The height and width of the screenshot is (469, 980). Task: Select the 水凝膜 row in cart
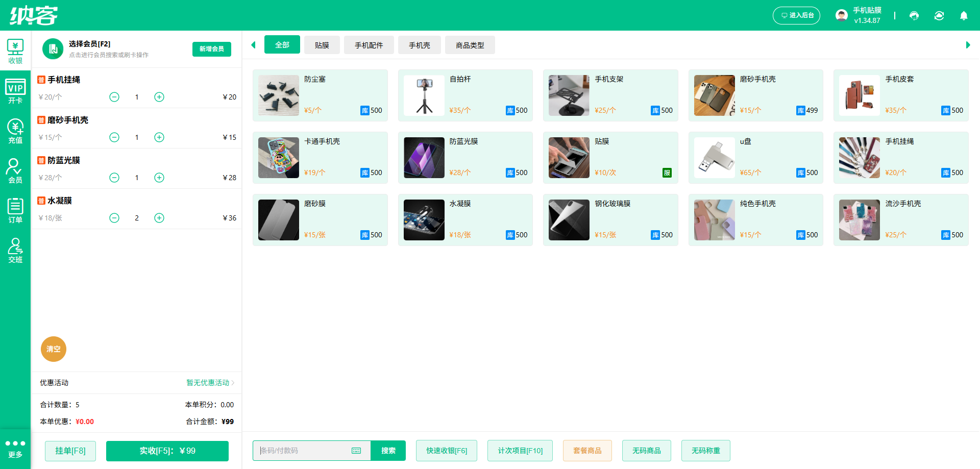137,209
